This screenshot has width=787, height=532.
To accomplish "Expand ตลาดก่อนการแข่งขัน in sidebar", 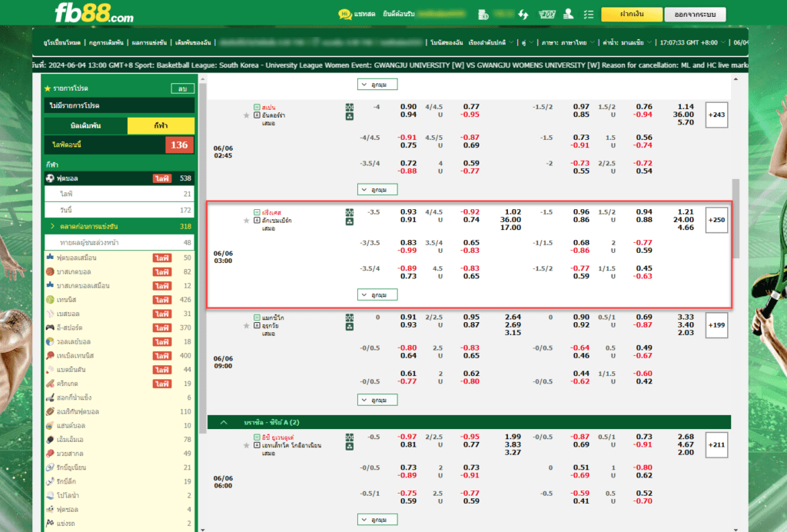I will (119, 226).
